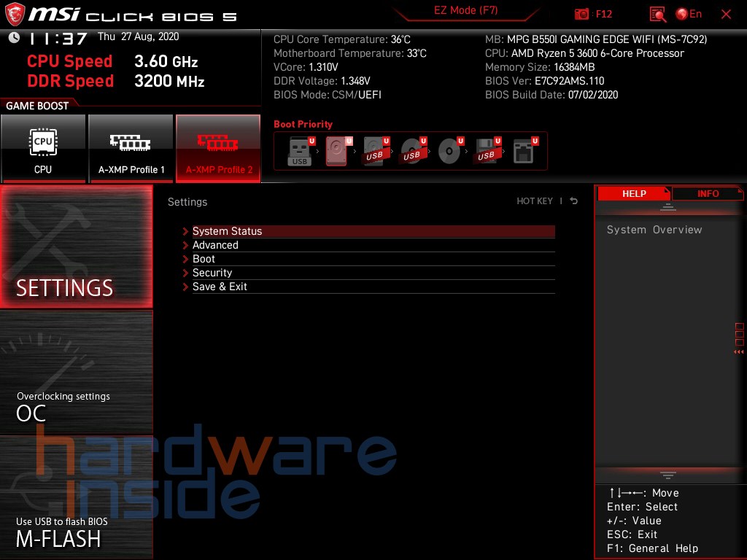
Task: Click the CPU Core Temperature reading
Action: [342, 39]
